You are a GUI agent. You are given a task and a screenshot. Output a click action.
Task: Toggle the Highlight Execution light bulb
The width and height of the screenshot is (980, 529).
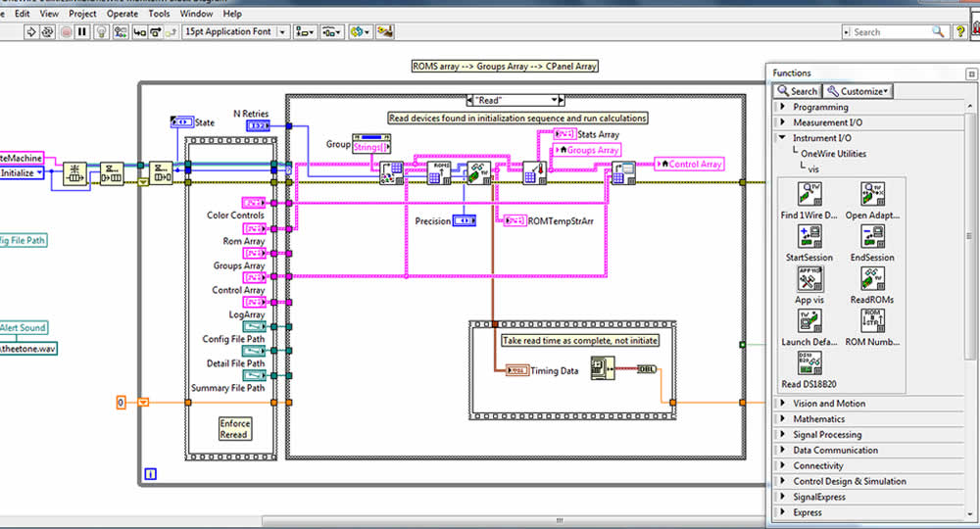tap(101, 32)
